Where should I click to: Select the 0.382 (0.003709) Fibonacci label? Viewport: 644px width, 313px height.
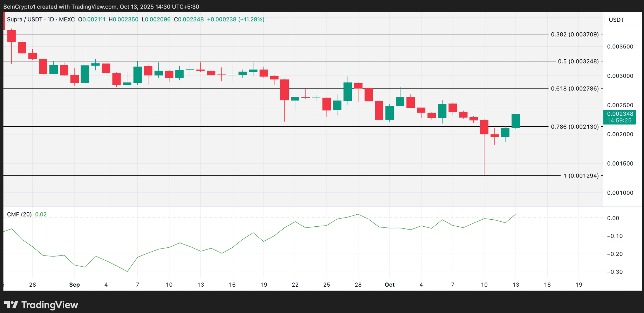575,34
